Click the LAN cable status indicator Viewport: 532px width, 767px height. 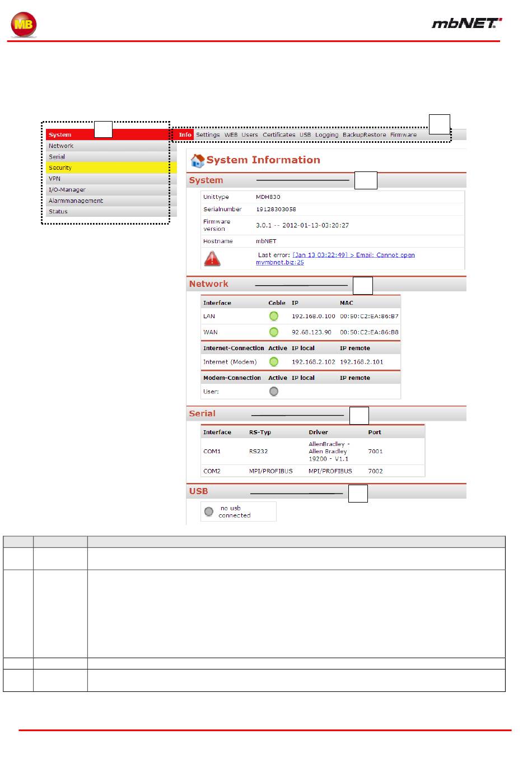click(274, 317)
